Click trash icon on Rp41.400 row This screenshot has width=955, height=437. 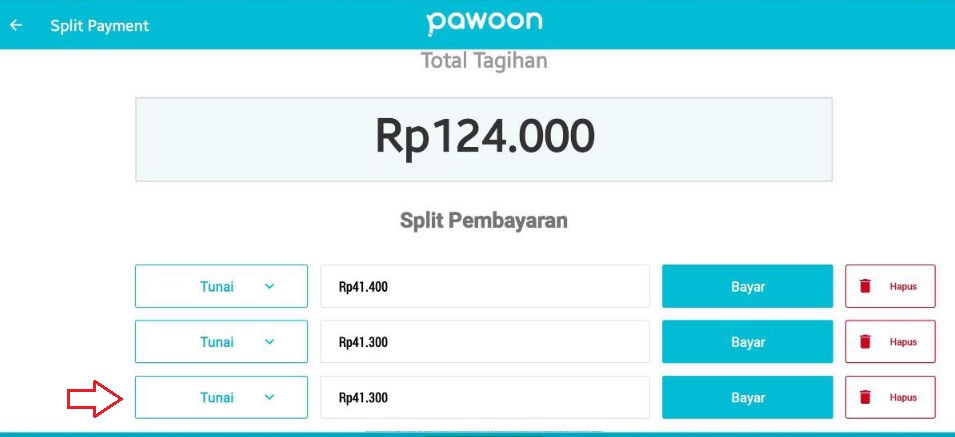865,286
